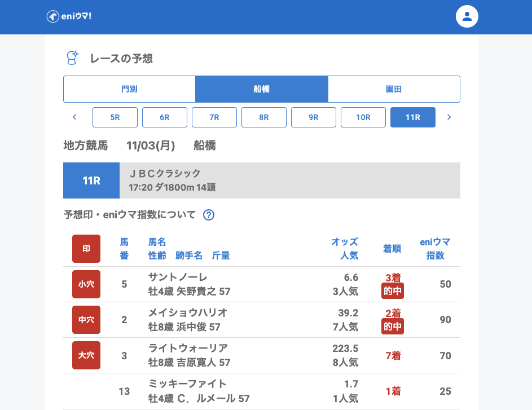Screen dimensions: 532x410
Task: Click horse name ミッキーファイト
Action: (x=187, y=384)
